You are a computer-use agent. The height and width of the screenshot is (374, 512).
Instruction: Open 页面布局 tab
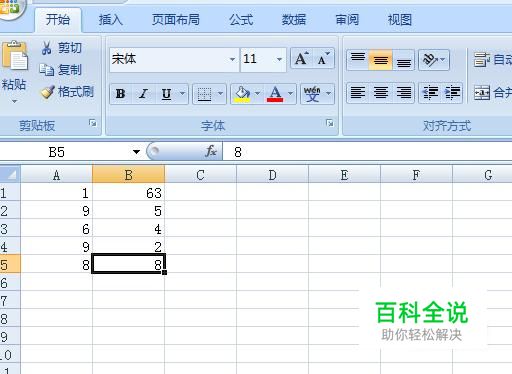176,20
